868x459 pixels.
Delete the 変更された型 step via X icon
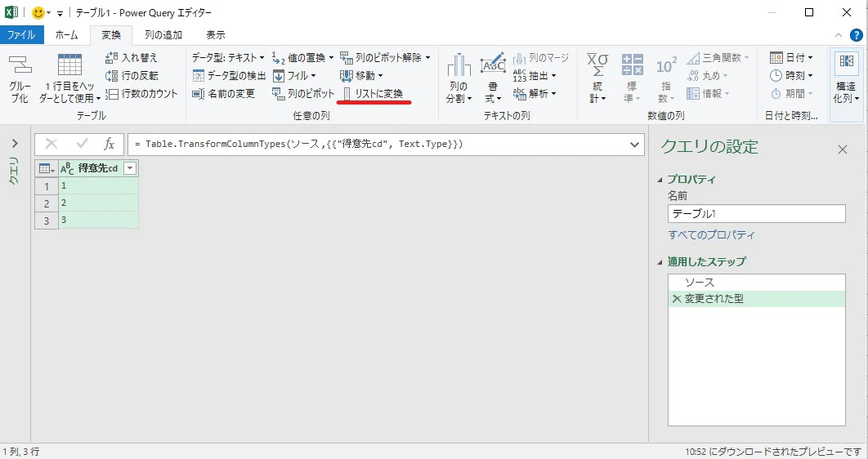click(x=676, y=299)
